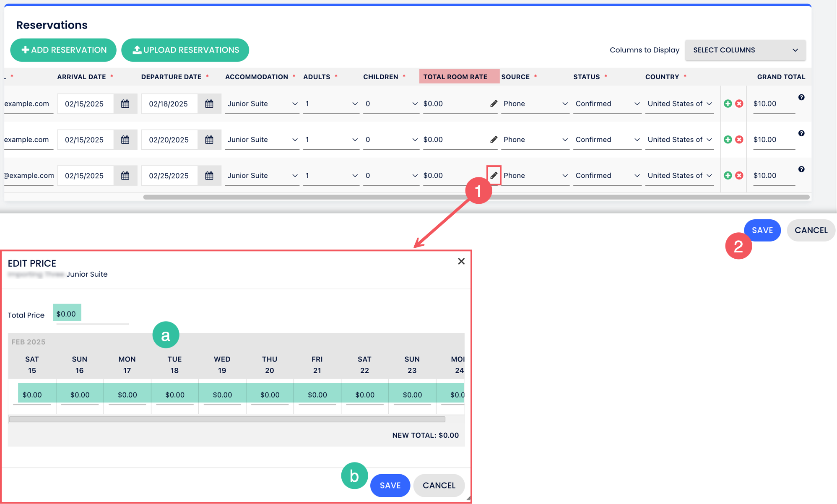Click edit price pencil in first row

click(x=494, y=104)
